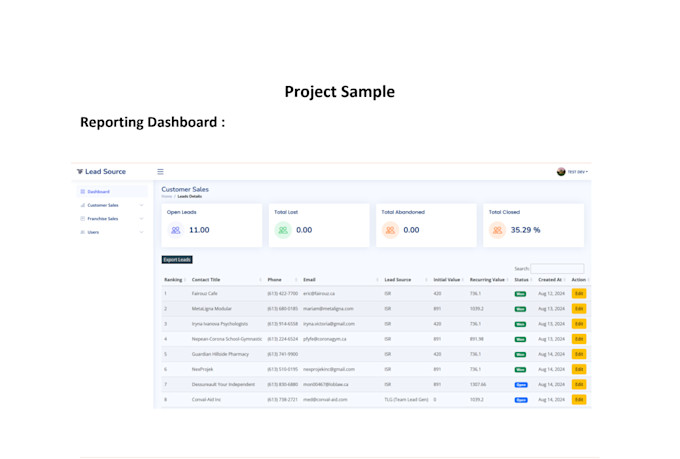Expand the Franchise Sales chevron
680x459 pixels.
click(141, 219)
